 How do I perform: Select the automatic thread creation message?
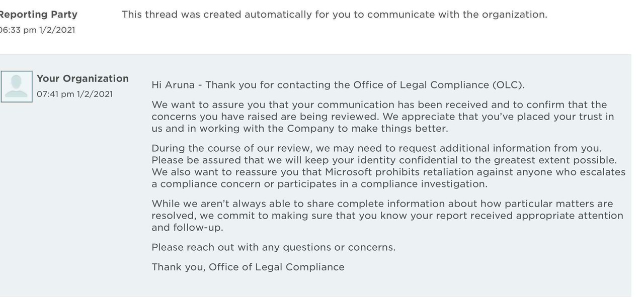pos(334,15)
